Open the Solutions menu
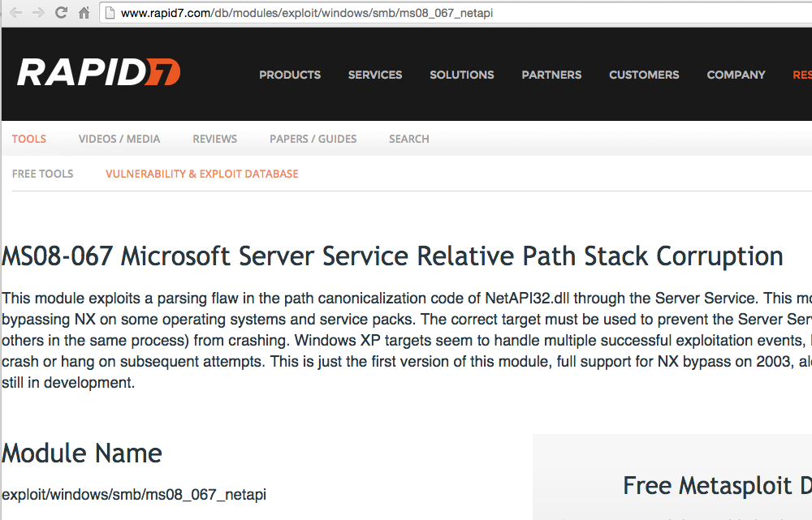 coord(462,75)
